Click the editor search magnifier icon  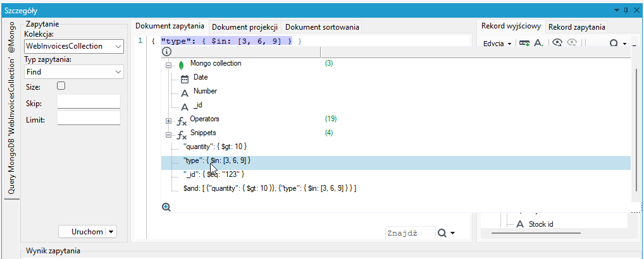pyautogui.click(x=442, y=232)
